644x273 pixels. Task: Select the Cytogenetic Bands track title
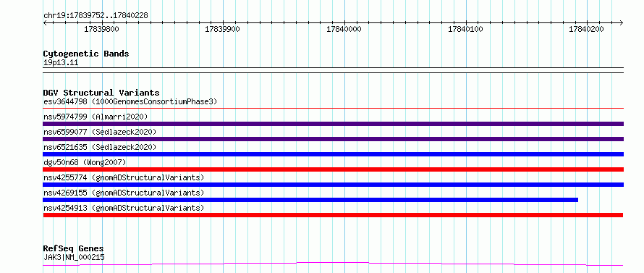click(86, 54)
